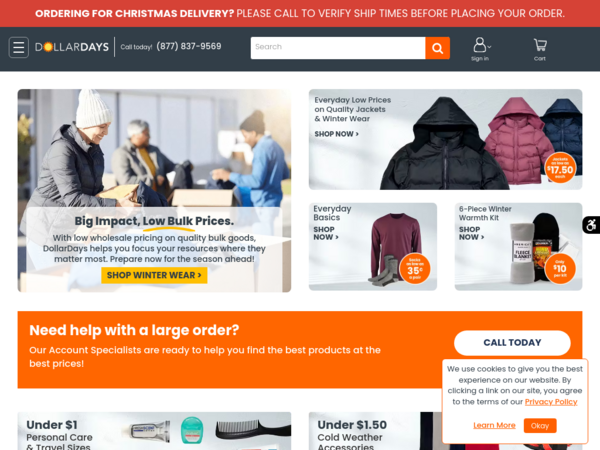Open the shopping cart icon
This screenshot has width=600, height=450.
click(540, 49)
